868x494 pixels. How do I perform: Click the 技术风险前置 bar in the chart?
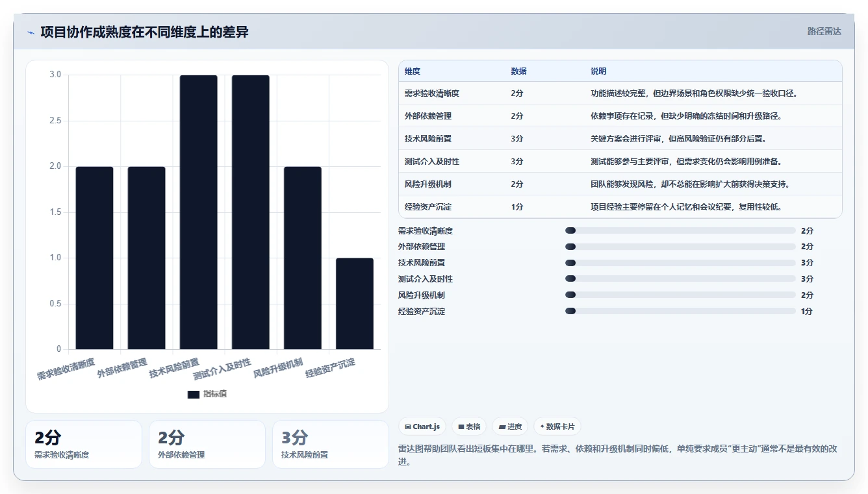point(198,212)
